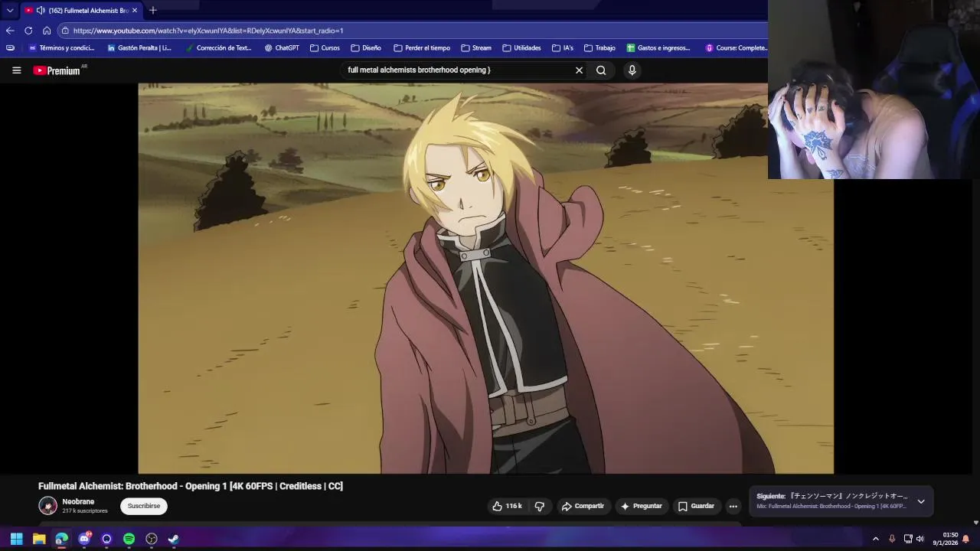The image size is (980, 551).
Task: Open the three-dot more actions menu
Action: tap(733, 506)
